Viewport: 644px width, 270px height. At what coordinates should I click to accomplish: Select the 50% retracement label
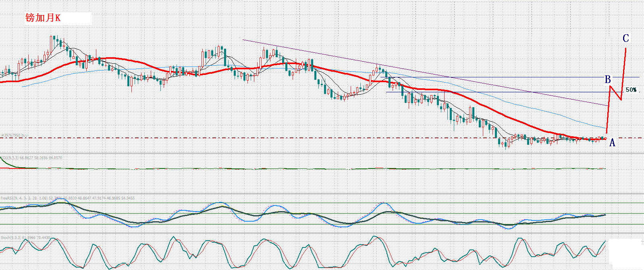click(x=631, y=90)
